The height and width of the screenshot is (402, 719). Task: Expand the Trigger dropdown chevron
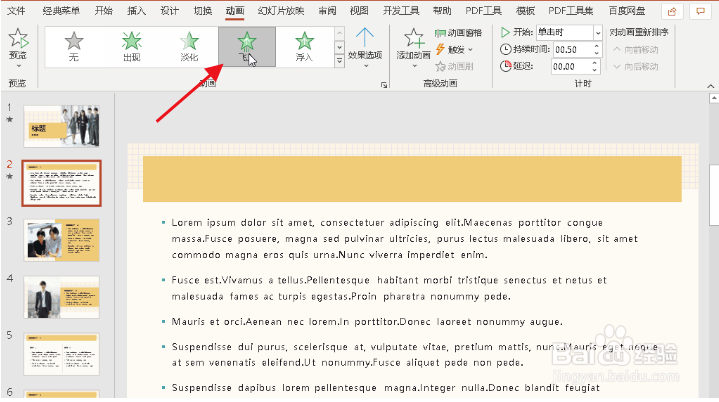coord(470,50)
